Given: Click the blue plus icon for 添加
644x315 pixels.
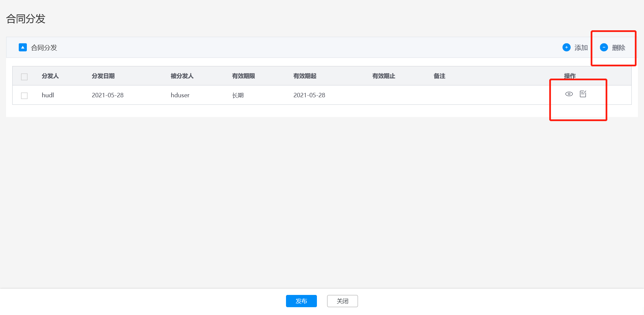Looking at the screenshot, I should point(566,47).
